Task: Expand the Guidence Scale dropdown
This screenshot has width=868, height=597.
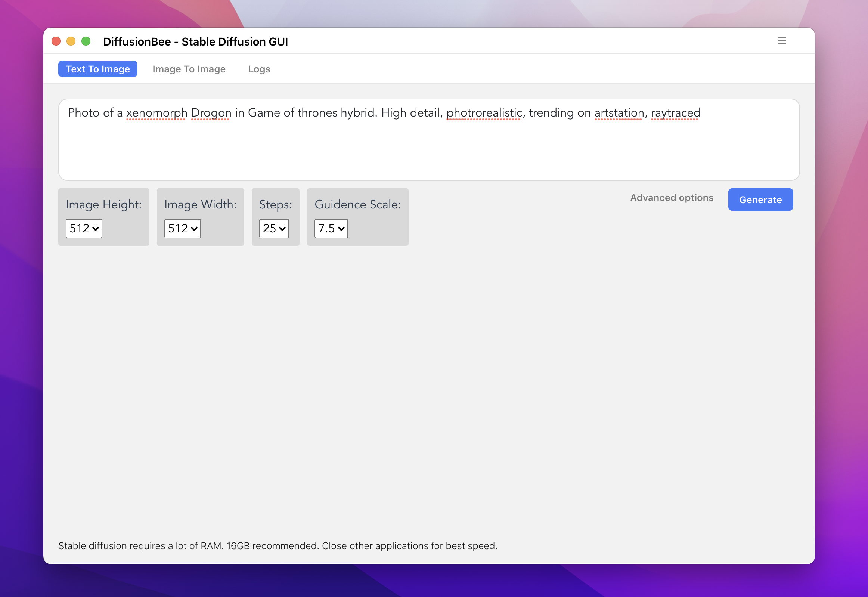Action: coord(331,228)
